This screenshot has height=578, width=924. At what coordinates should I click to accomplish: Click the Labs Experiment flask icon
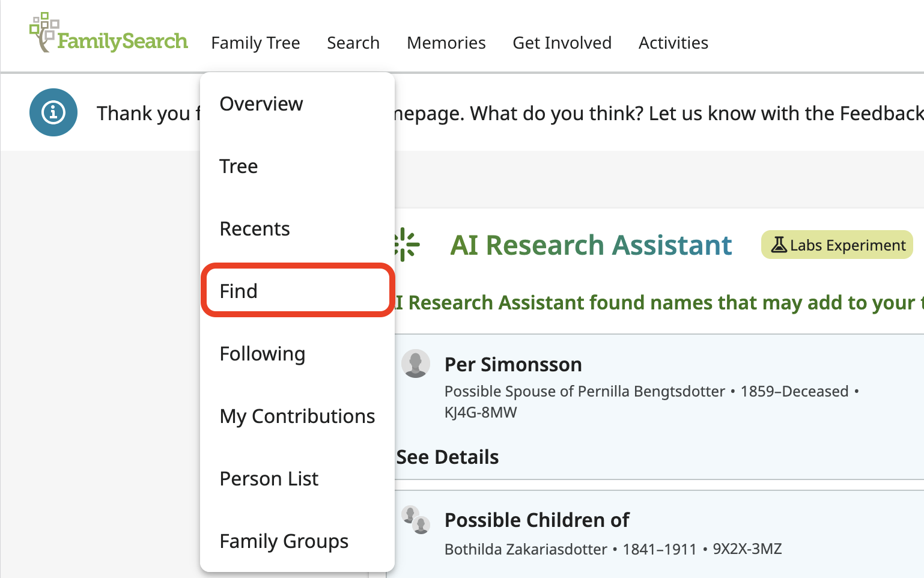pyautogui.click(x=779, y=245)
